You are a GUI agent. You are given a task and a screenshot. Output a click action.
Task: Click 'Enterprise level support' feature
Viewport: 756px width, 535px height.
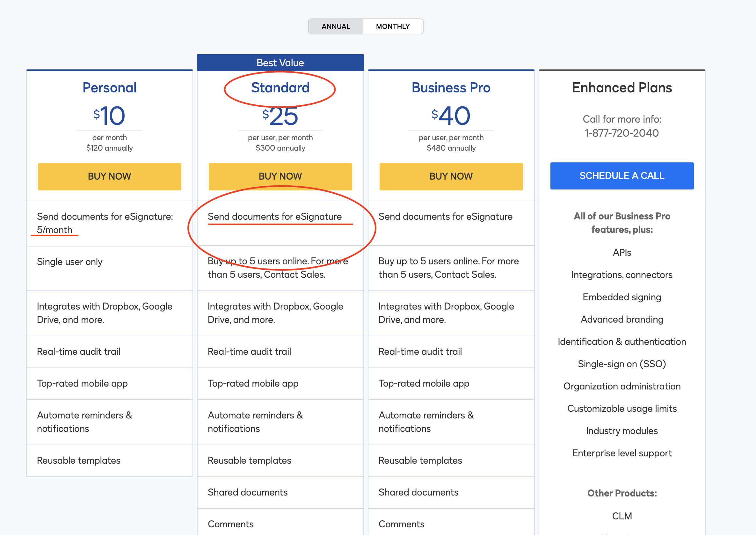[622, 453]
